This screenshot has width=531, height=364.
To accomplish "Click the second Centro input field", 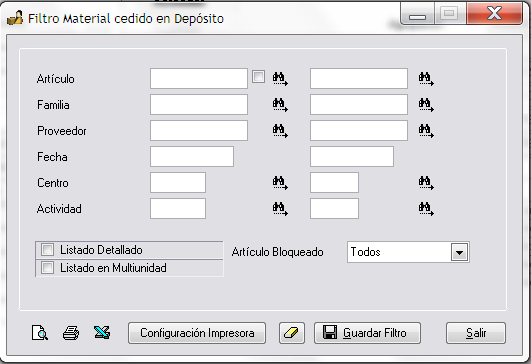I will coord(334,183).
